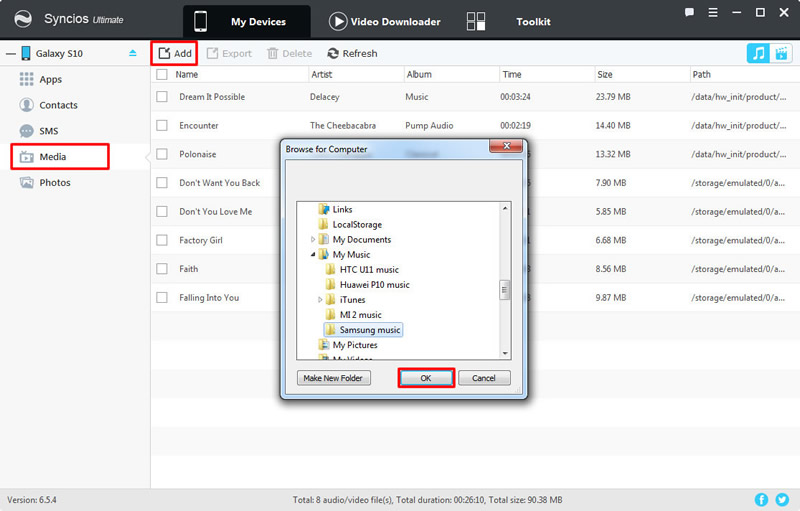This screenshot has height=511, width=800.
Task: Expand the iTunes folder
Action: pyautogui.click(x=320, y=299)
